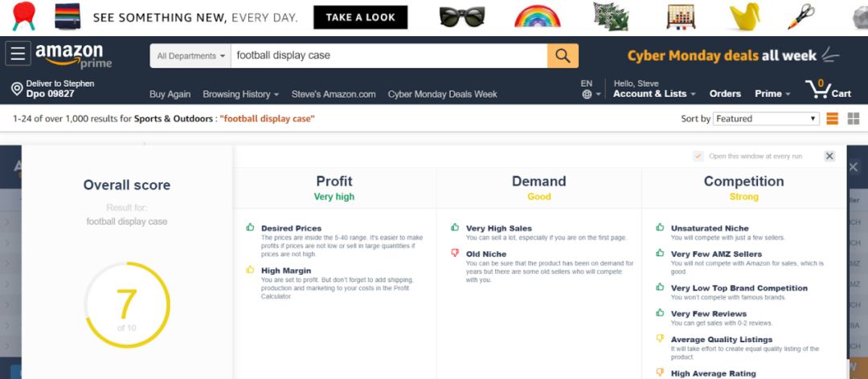Open the delivery location pin
This screenshot has width=868, height=379.
17,88
